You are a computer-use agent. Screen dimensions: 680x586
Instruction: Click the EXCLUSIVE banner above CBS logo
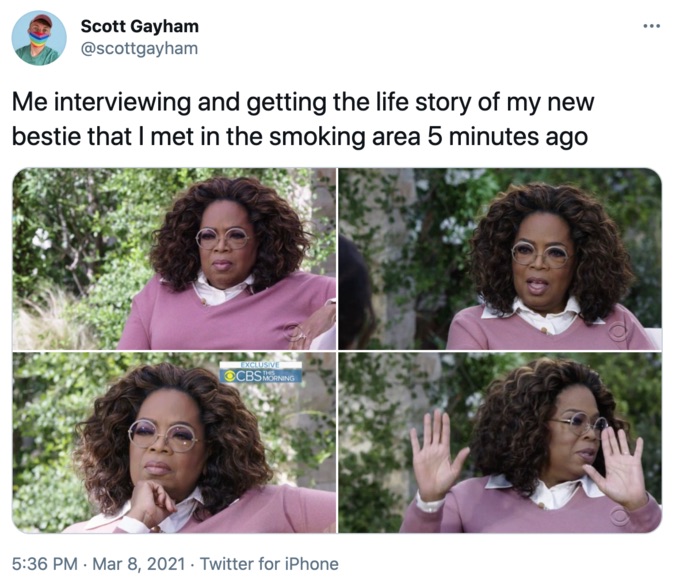point(261,365)
